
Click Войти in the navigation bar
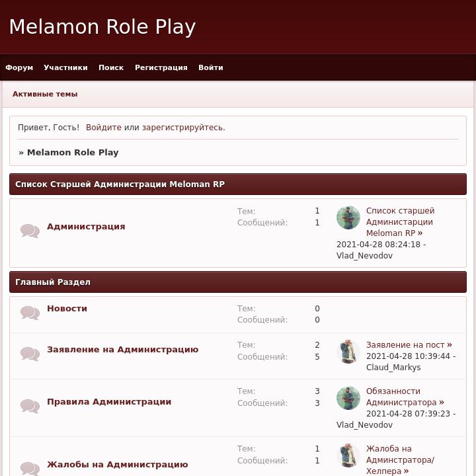coord(211,67)
